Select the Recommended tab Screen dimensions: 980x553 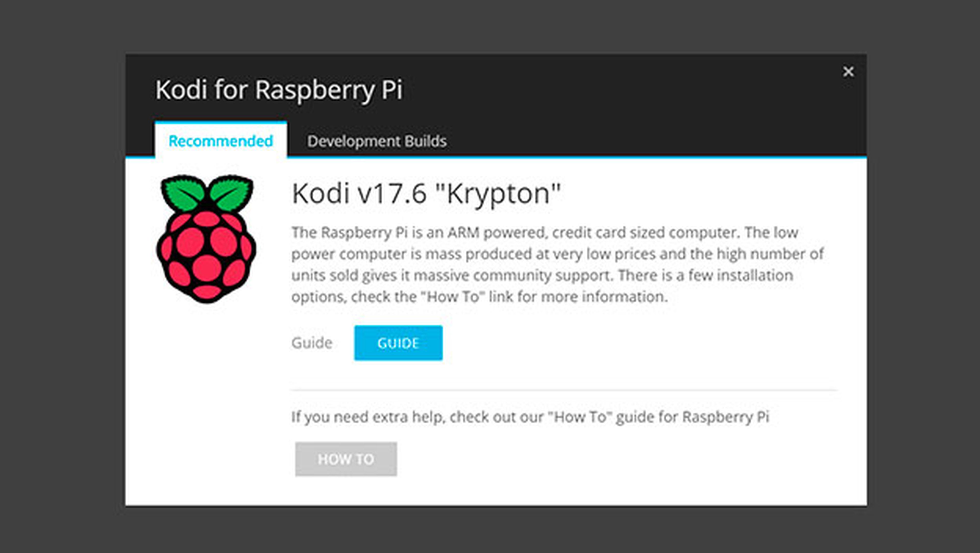click(221, 141)
